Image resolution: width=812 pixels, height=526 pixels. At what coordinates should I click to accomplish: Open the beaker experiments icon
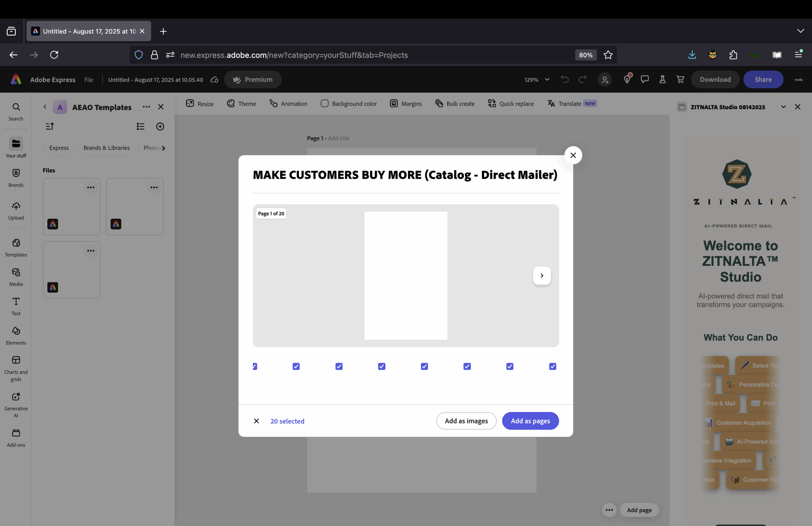[x=663, y=79]
